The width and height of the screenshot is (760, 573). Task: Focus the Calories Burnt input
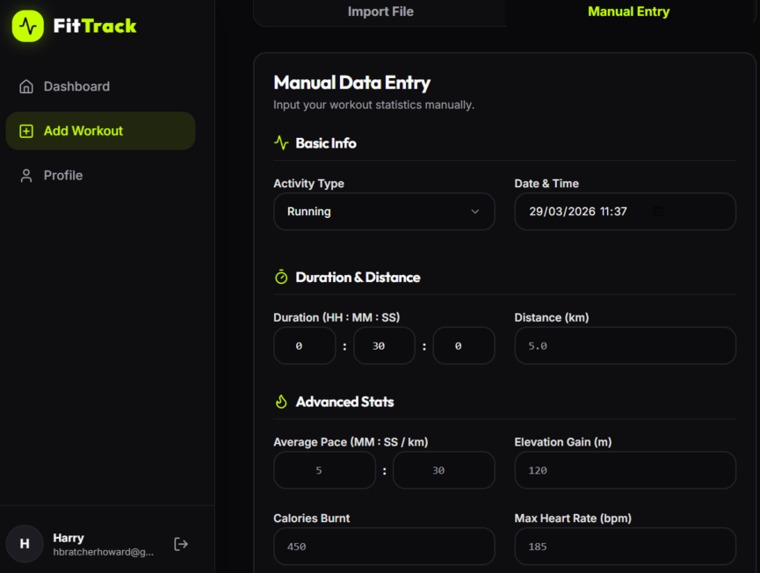(x=384, y=546)
